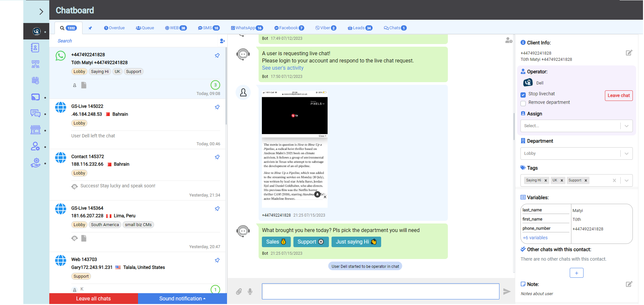644x305 pixels.
Task: Remove the Support tag in Tags field
Action: 586,180
